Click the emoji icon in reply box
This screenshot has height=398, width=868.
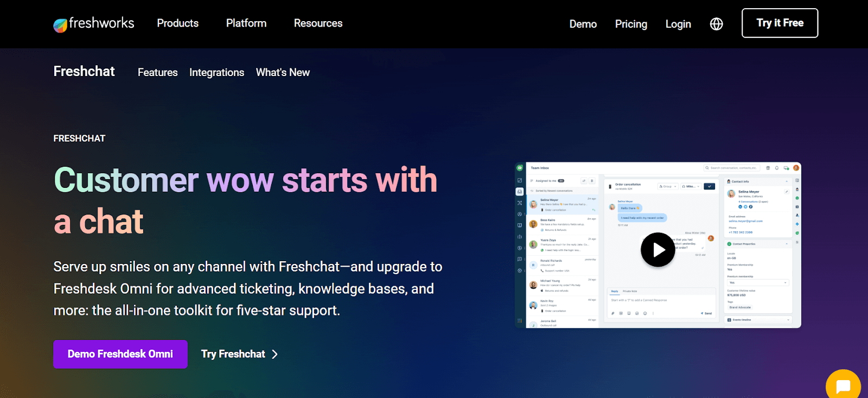(x=645, y=313)
